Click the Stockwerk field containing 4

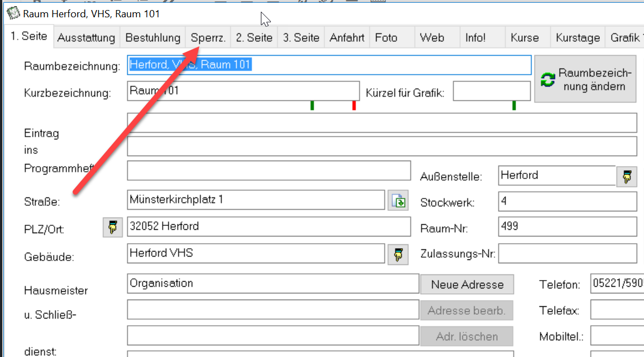click(x=567, y=201)
